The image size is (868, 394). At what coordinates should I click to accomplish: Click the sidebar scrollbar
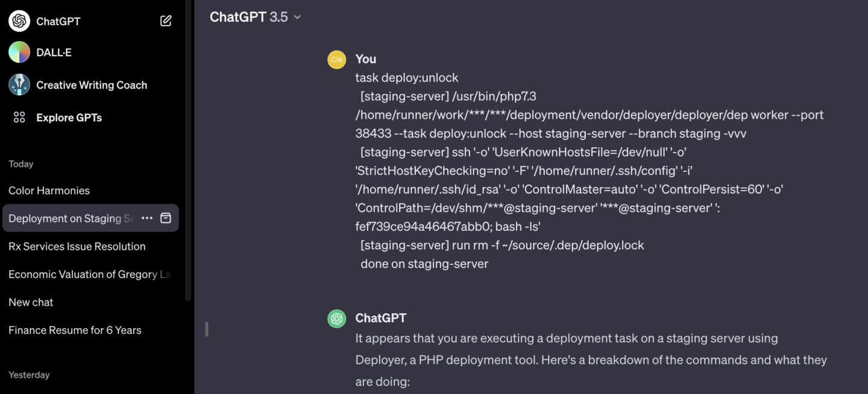(x=188, y=151)
